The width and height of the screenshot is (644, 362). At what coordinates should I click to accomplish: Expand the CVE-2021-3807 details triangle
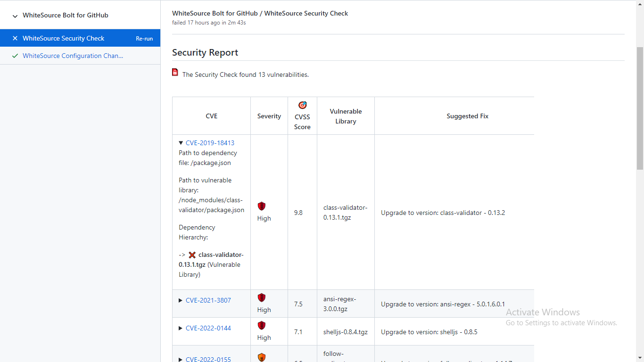point(181,300)
